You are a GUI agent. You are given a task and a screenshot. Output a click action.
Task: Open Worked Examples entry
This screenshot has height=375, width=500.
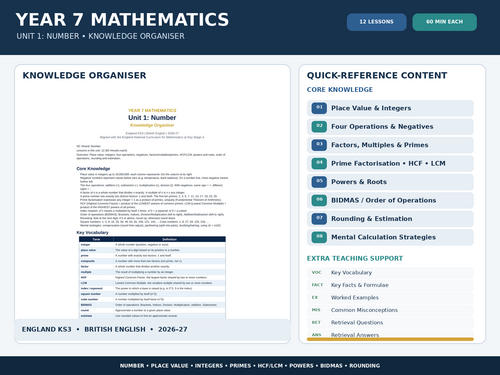pyautogui.click(x=390, y=298)
